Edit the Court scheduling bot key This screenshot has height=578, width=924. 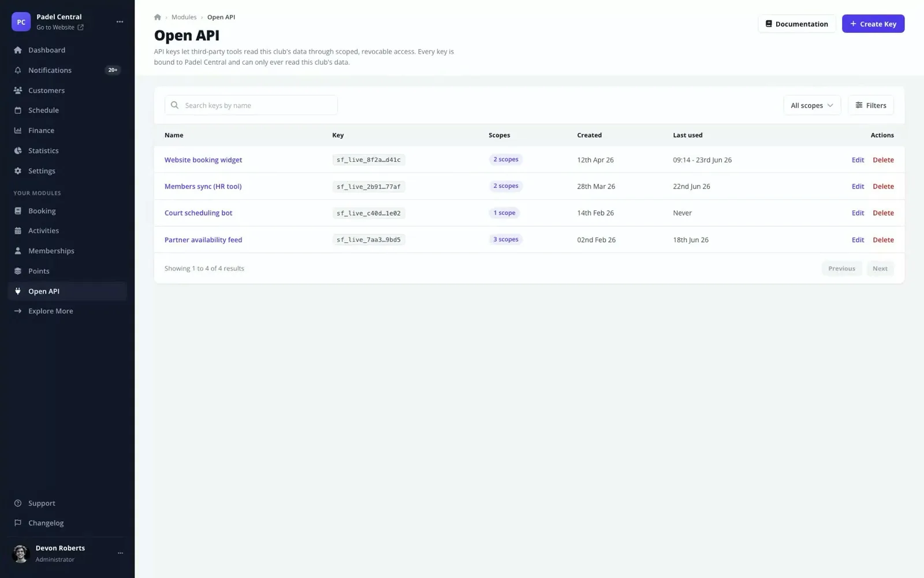click(858, 213)
